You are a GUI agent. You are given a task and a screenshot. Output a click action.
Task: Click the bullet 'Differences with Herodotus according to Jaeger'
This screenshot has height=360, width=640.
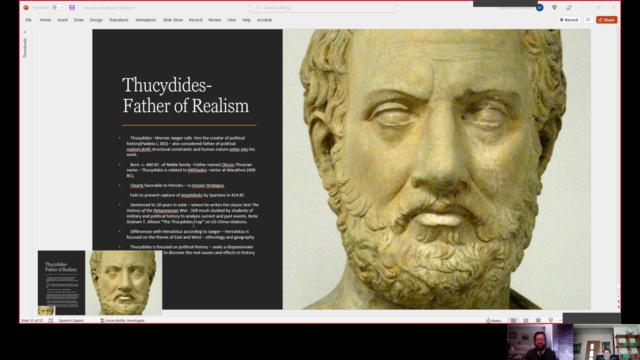tap(190, 234)
